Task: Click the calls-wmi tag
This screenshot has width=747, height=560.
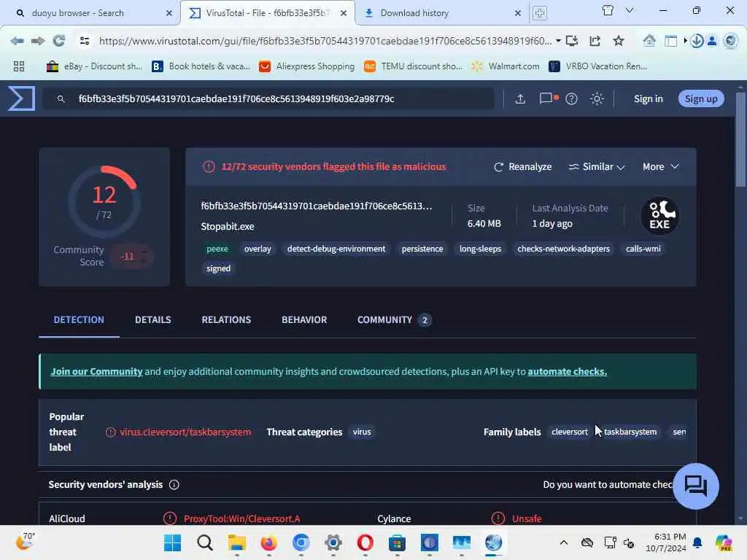Action: click(x=643, y=249)
